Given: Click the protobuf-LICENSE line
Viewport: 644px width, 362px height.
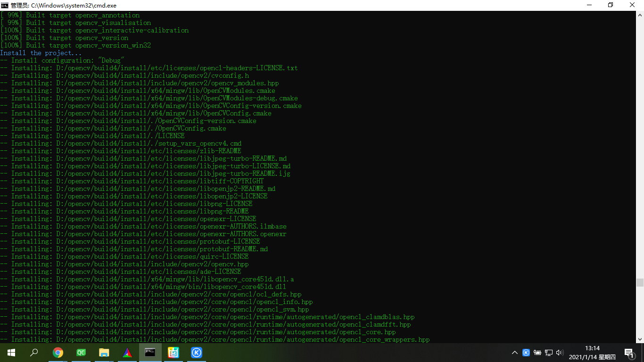Looking at the screenshot, I should pyautogui.click(x=130, y=241).
